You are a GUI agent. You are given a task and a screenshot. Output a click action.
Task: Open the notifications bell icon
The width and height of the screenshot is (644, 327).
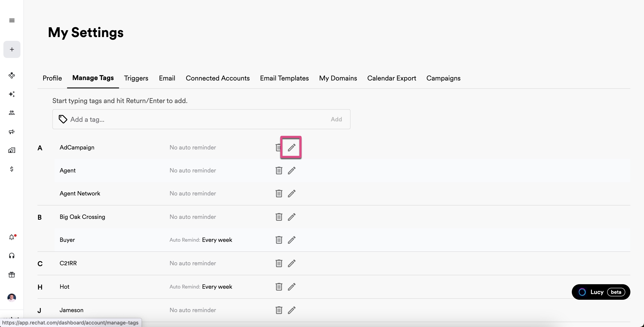pos(12,237)
